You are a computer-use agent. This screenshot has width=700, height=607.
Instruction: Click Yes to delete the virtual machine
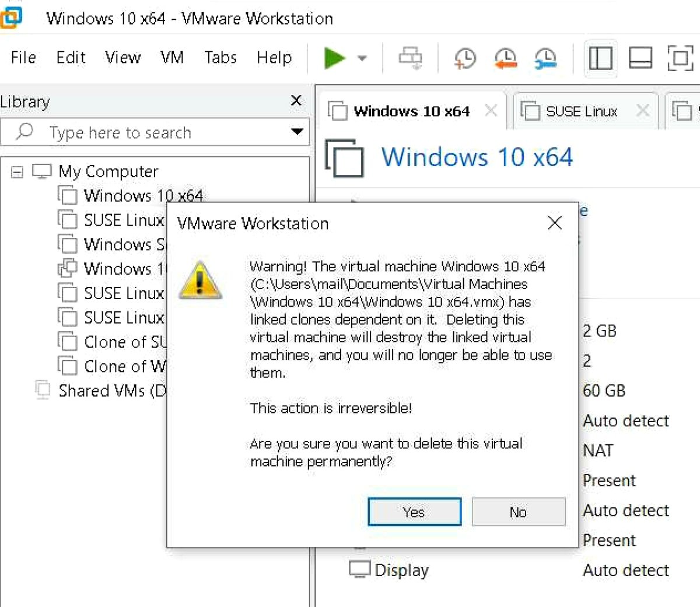414,512
